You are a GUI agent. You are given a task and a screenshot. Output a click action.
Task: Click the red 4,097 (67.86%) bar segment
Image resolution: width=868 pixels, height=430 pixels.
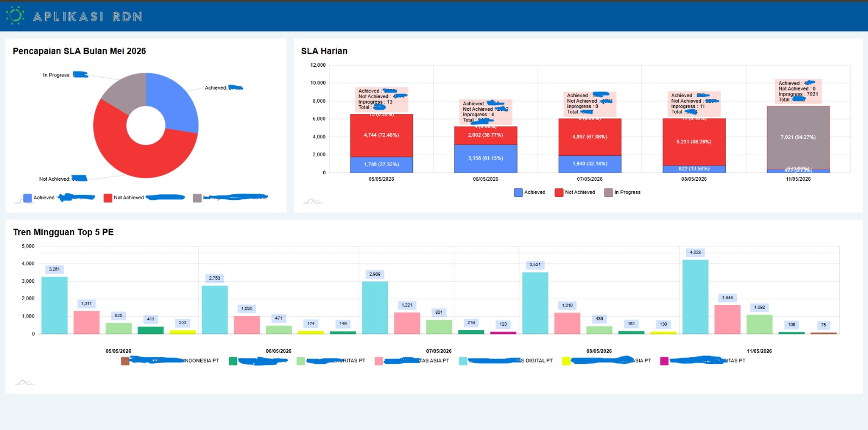point(590,137)
